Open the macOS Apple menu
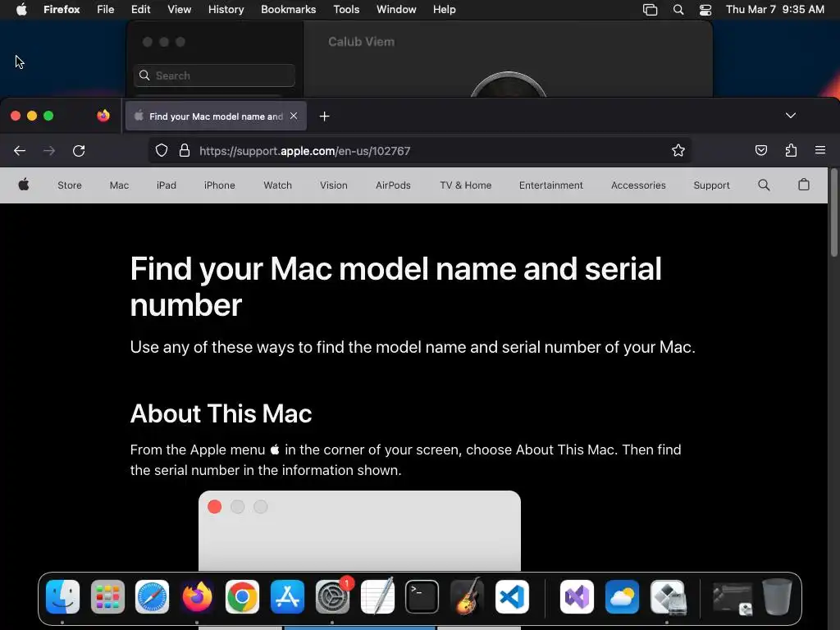This screenshot has width=840, height=630. (21, 9)
